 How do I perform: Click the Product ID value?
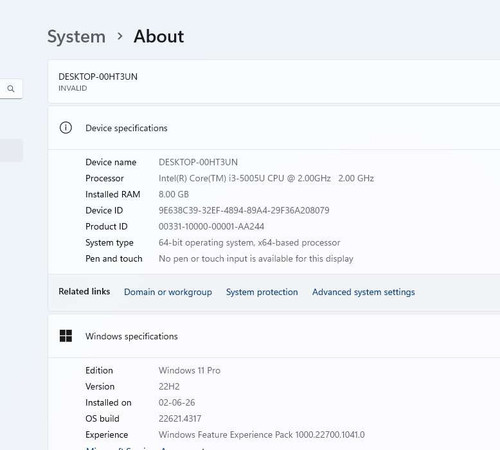tap(211, 227)
